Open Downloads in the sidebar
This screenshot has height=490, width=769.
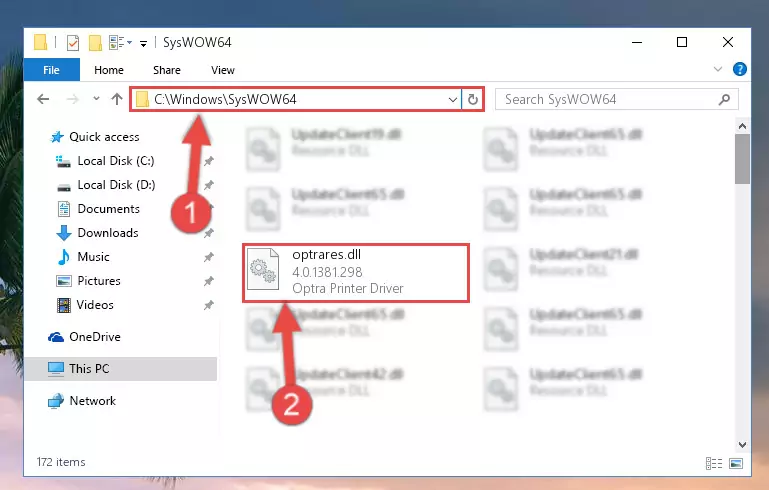pos(108,233)
